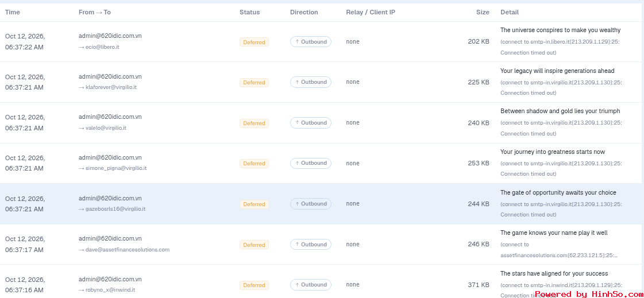Click timestamp Oct 12, 2026, 06:37:22 AM

(25, 41)
